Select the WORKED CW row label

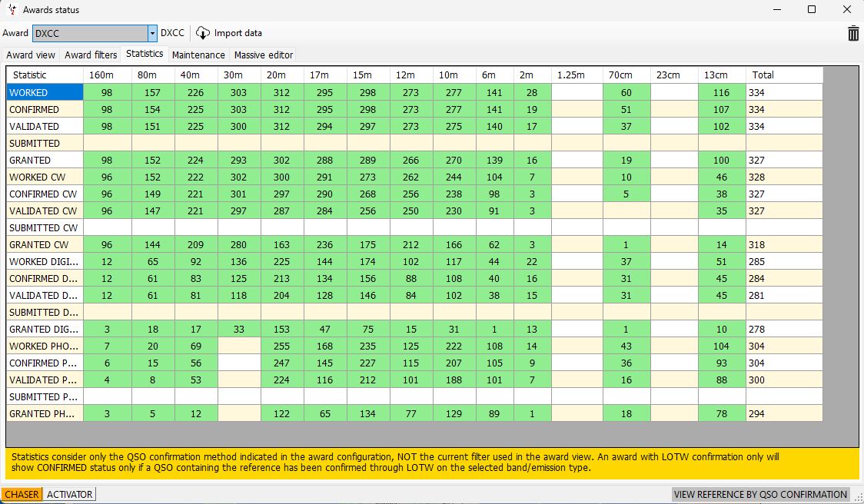coord(45,177)
